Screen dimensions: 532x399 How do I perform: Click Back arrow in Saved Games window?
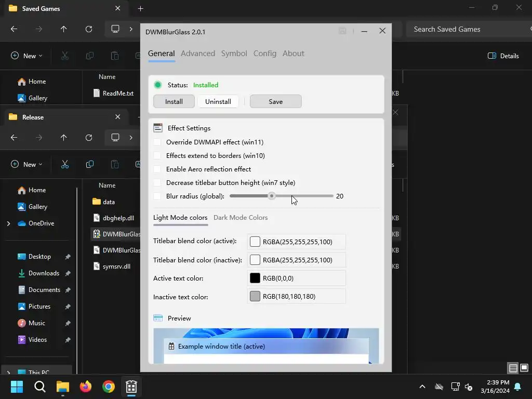click(x=14, y=29)
